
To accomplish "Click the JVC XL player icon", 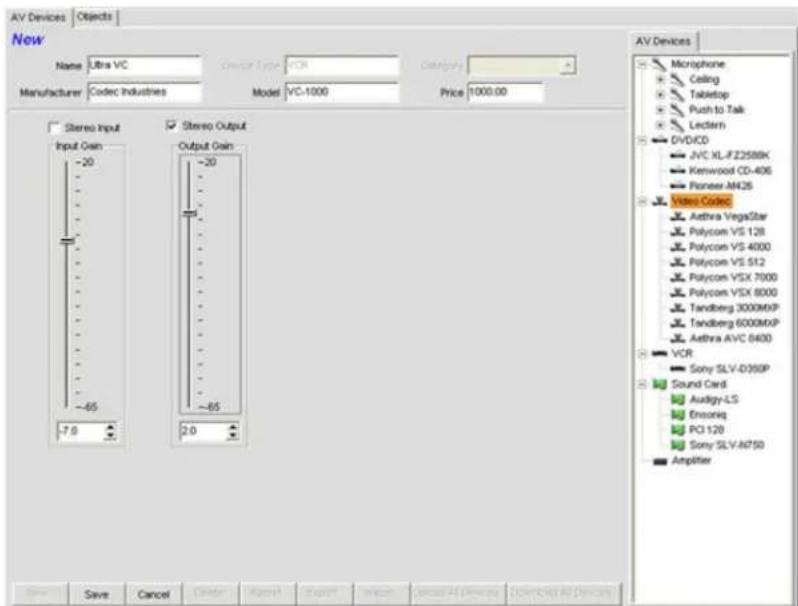I will [678, 156].
